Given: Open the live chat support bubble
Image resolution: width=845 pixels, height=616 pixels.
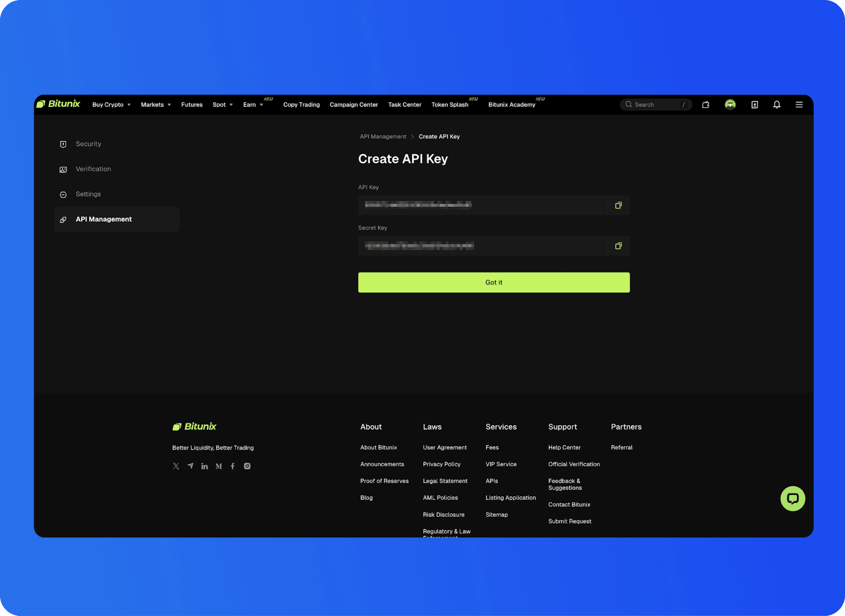Looking at the screenshot, I should pos(792,498).
